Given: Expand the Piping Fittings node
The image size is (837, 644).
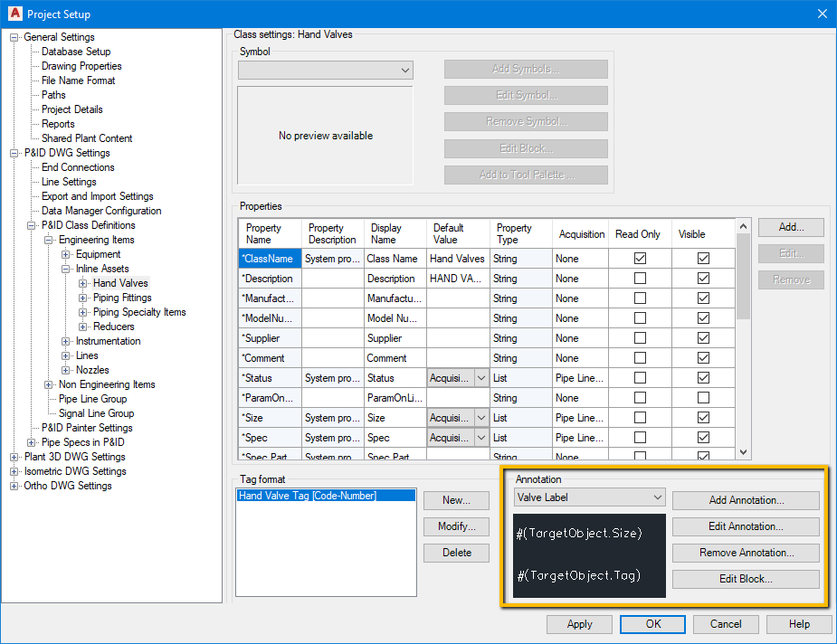Looking at the screenshot, I should 82,297.
